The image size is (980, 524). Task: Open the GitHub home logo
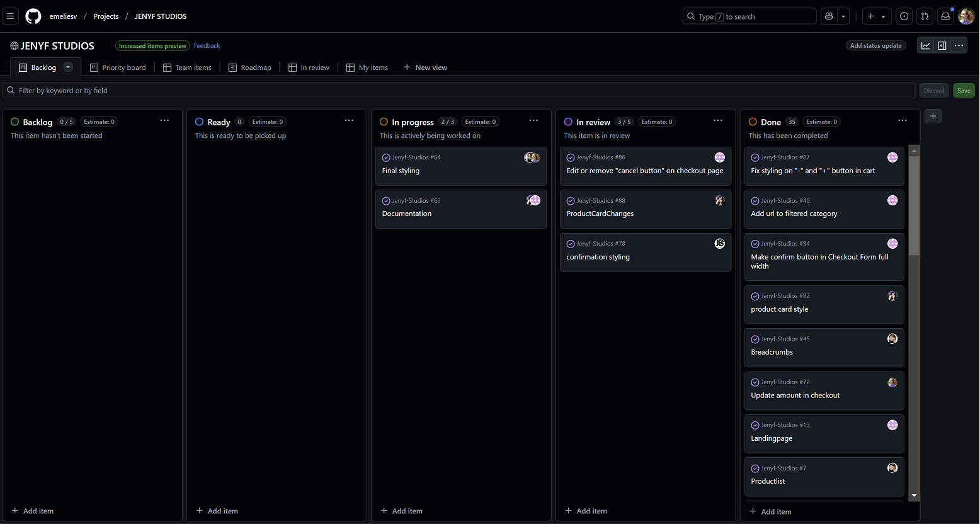pos(33,16)
